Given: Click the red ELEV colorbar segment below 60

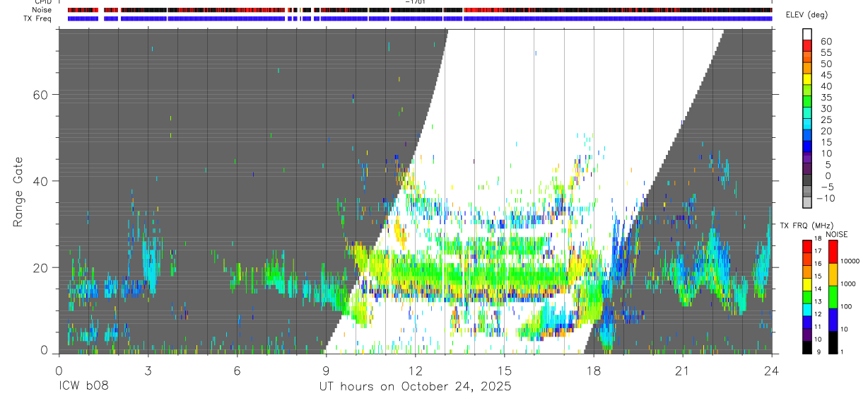Looking at the screenshot, I should 807,45.
